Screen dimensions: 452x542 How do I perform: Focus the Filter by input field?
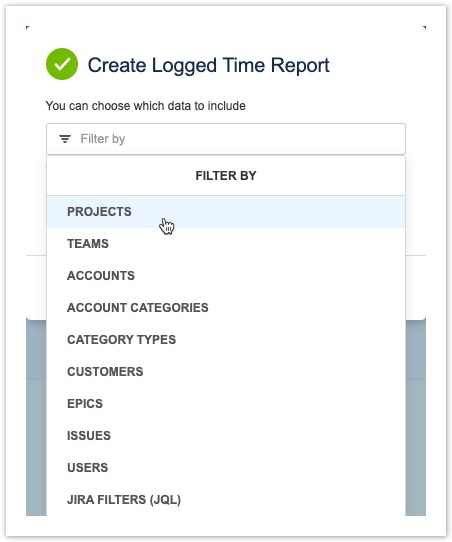tap(226, 139)
